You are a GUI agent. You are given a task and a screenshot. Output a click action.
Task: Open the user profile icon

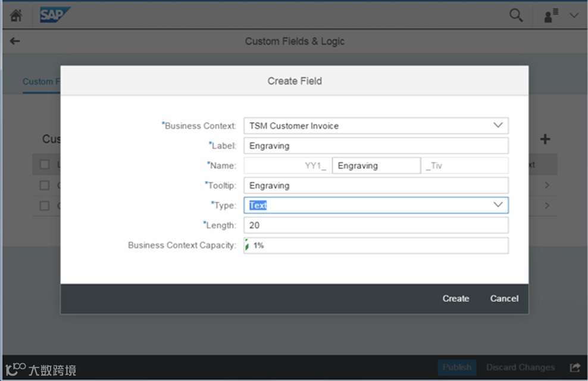(551, 16)
